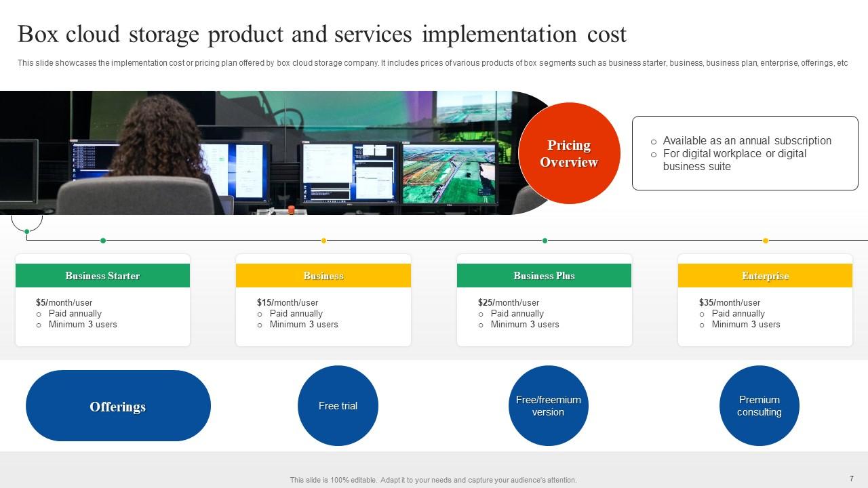Image resolution: width=868 pixels, height=488 pixels.
Task: Click the green timeline dot above Business Starter
Action: point(103,240)
